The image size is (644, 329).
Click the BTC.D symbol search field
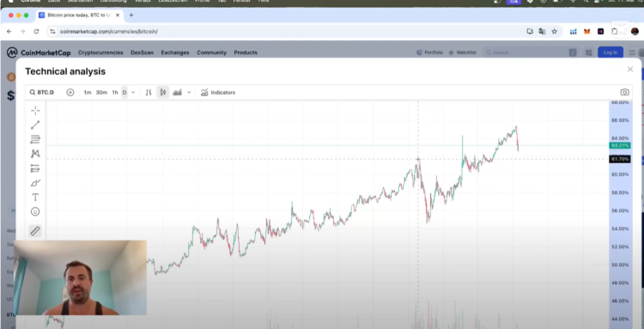tap(42, 93)
